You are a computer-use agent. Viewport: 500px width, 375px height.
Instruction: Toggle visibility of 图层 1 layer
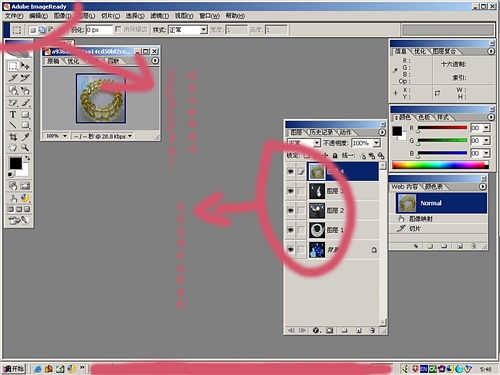(291, 230)
